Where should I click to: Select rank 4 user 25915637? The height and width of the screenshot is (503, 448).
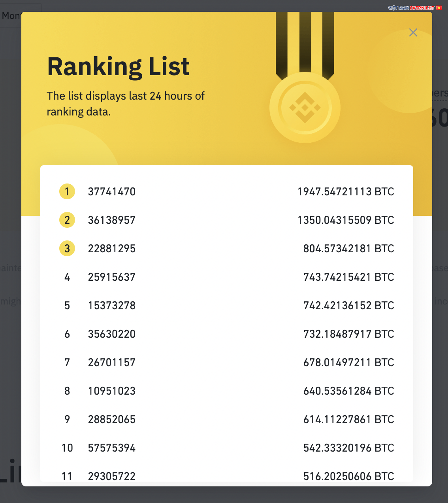pos(112,277)
